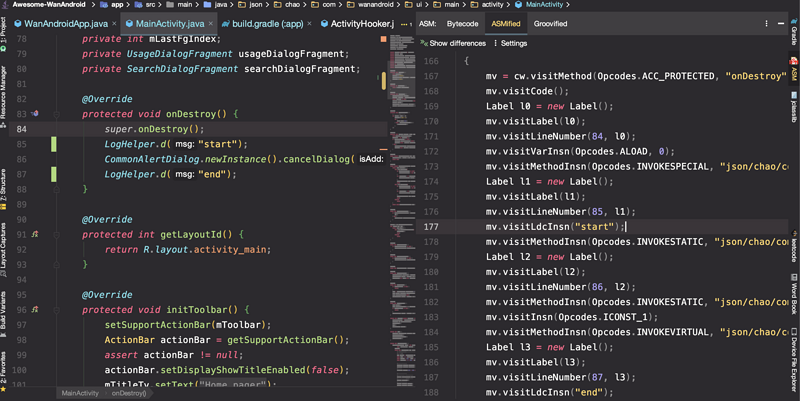Screen dimensions: 800x401
Task: Click the override gutter icon beside onDestroy
Action: (35, 115)
